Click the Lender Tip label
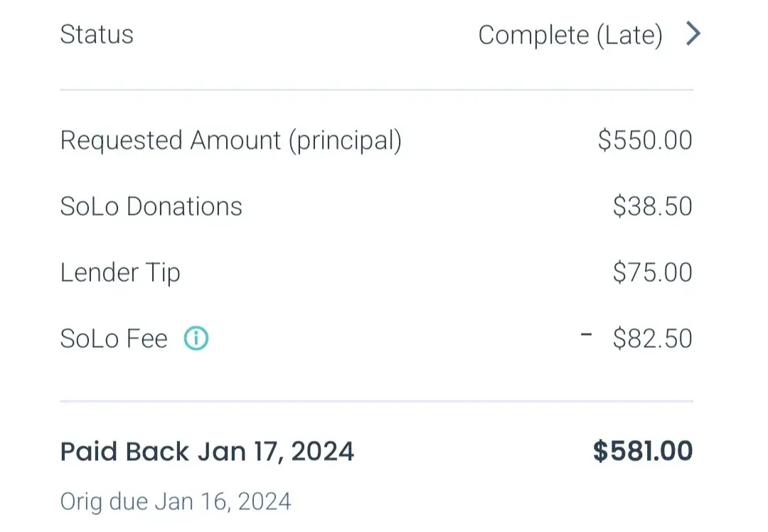Screen dimensions: 768x532 point(120,272)
